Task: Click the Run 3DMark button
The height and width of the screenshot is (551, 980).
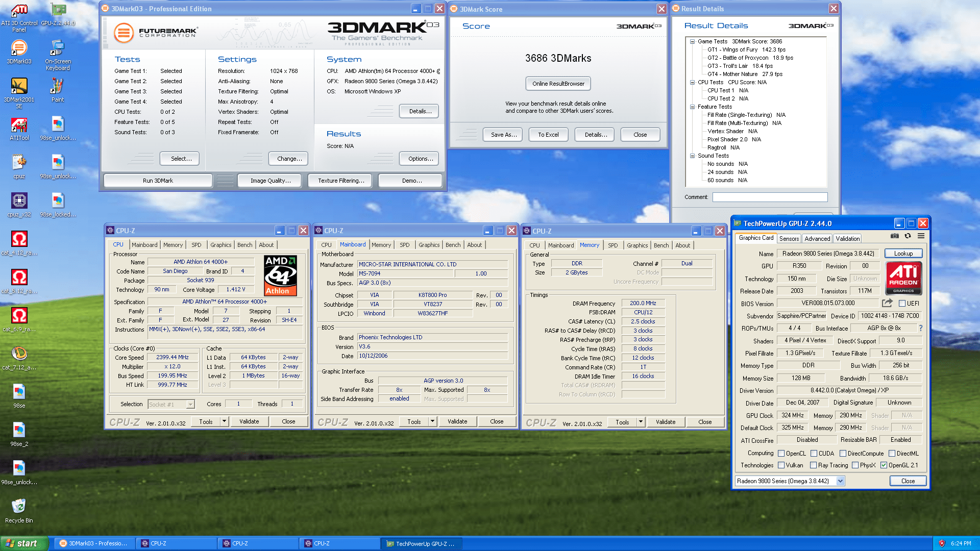Action: pos(158,181)
